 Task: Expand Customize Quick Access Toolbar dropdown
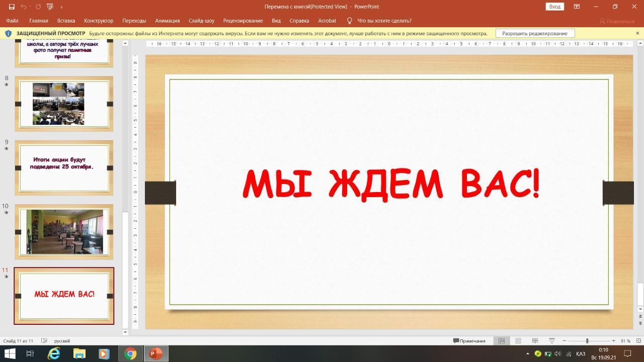61,7
